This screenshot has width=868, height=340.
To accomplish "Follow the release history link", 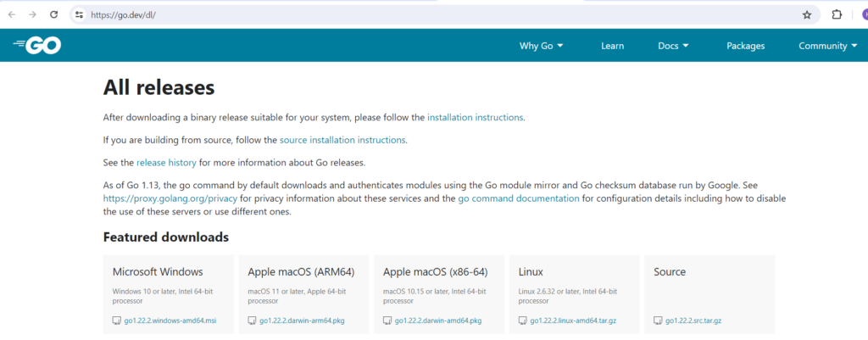I will coord(166,162).
